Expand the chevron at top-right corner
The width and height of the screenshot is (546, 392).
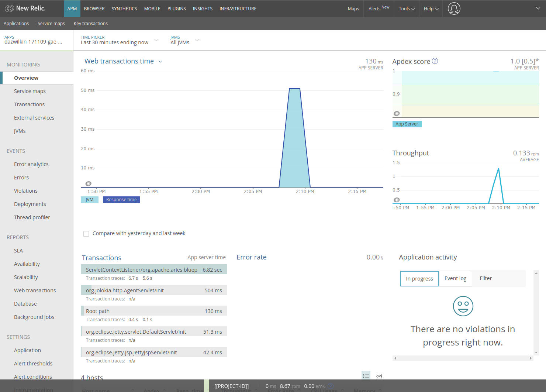pyautogui.click(x=538, y=8)
